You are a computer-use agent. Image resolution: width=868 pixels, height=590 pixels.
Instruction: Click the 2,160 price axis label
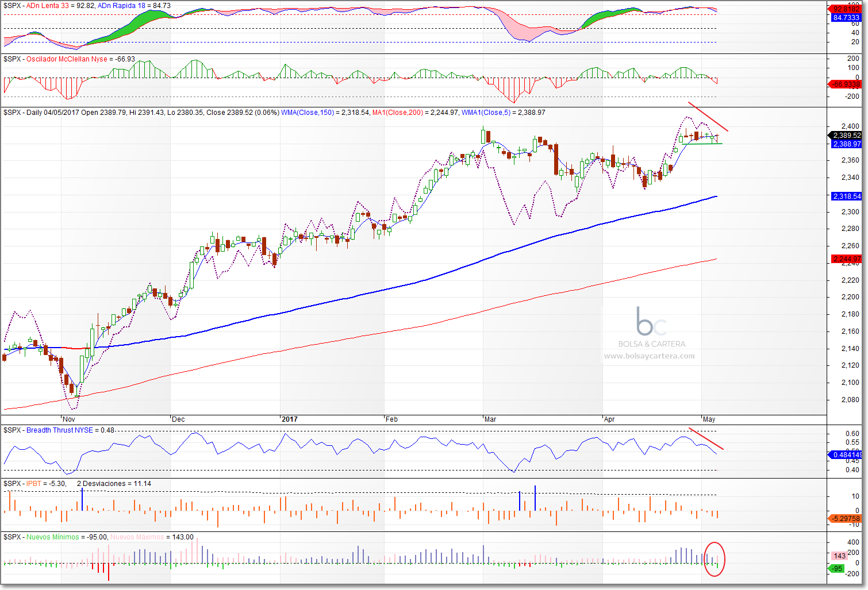pyautogui.click(x=850, y=331)
